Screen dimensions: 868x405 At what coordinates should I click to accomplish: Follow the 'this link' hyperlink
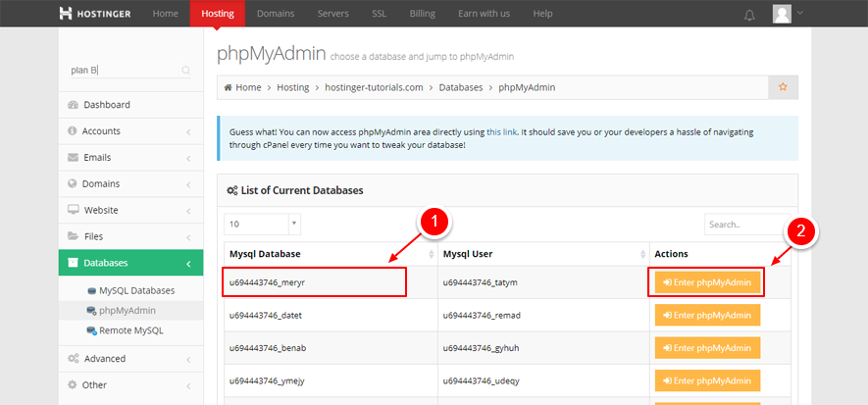[x=501, y=132]
